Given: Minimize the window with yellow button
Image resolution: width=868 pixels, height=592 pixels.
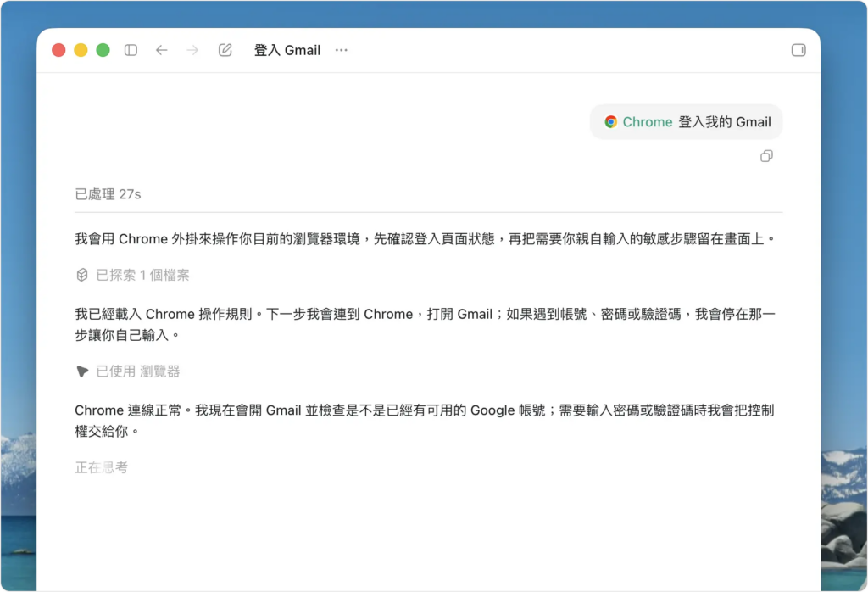Looking at the screenshot, I should coord(81,50).
